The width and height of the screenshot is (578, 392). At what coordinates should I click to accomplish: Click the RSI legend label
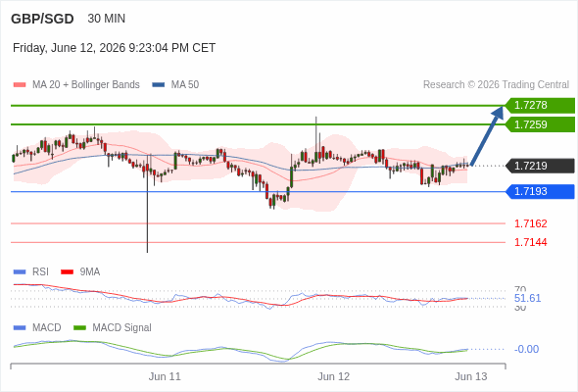40,272
